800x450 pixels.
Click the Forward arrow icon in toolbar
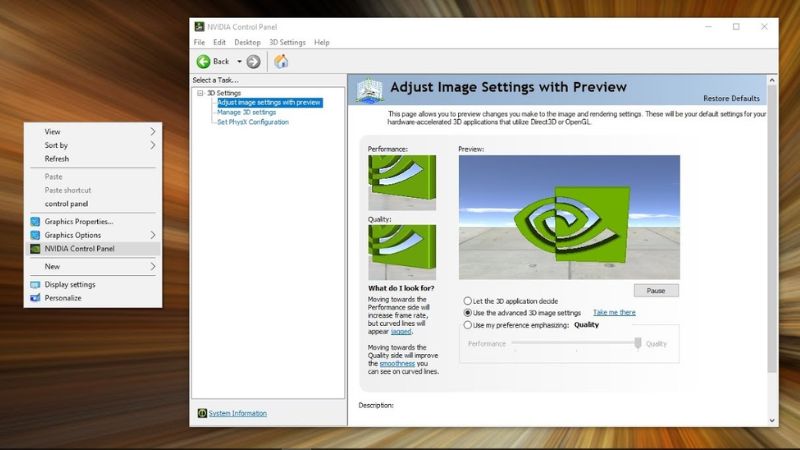pyautogui.click(x=254, y=61)
